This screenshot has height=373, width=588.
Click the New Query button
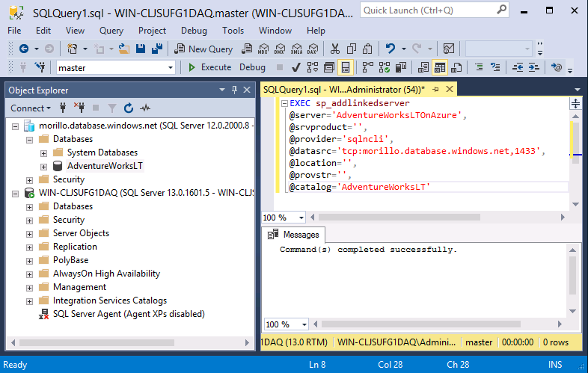pos(203,49)
